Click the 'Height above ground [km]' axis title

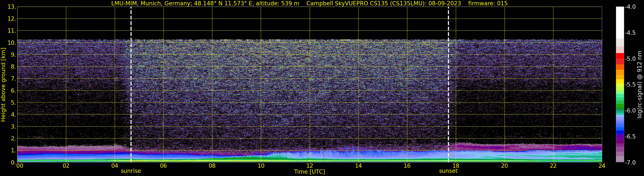coord(3,85)
